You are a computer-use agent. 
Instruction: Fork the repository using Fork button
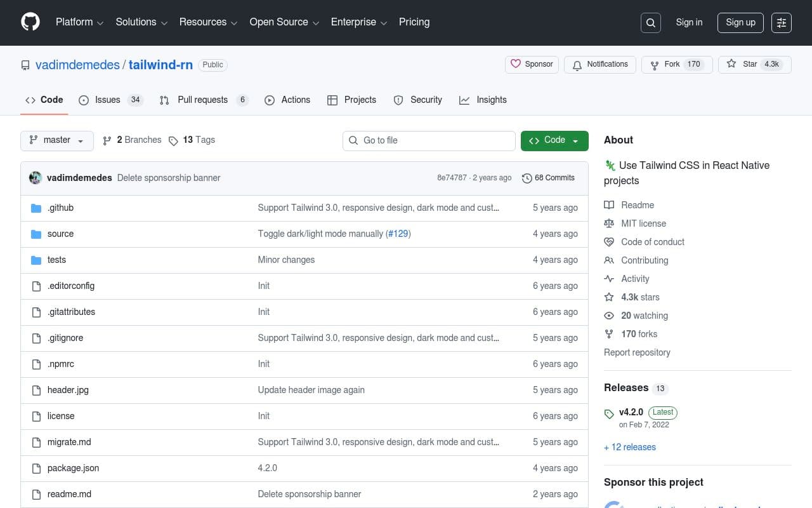coord(677,64)
